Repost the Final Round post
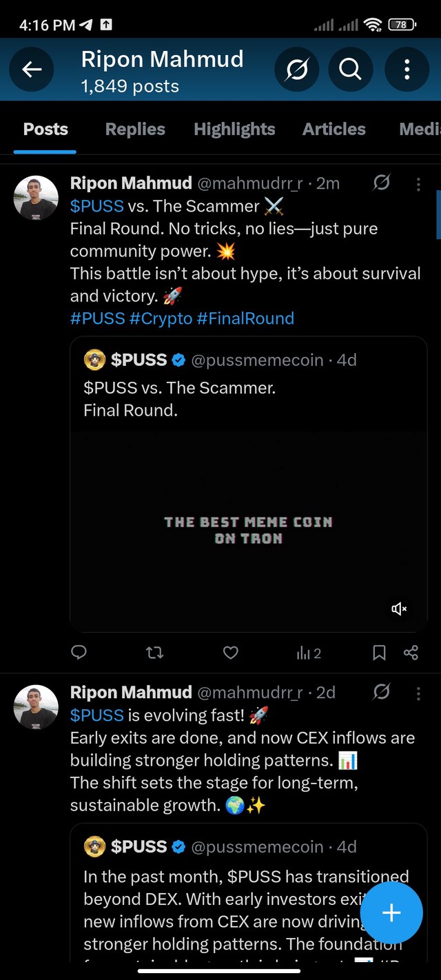This screenshot has height=980, width=441. (155, 652)
